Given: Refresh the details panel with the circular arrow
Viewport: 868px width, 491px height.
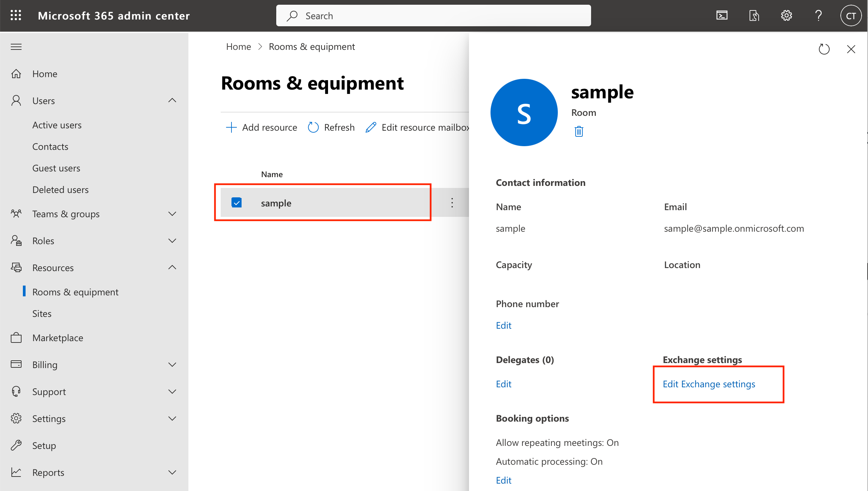Looking at the screenshot, I should click(x=825, y=49).
